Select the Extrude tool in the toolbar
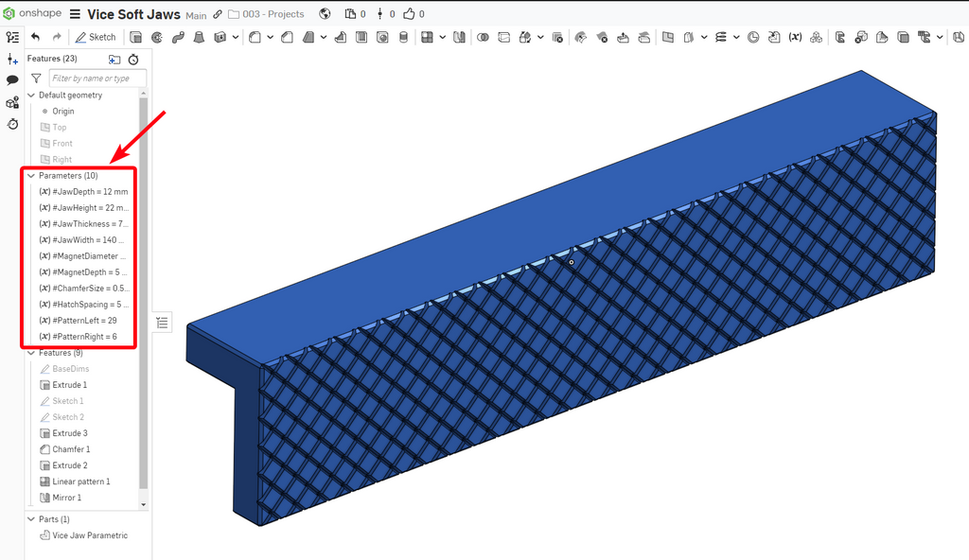Image resolution: width=969 pixels, height=560 pixels. click(x=135, y=37)
